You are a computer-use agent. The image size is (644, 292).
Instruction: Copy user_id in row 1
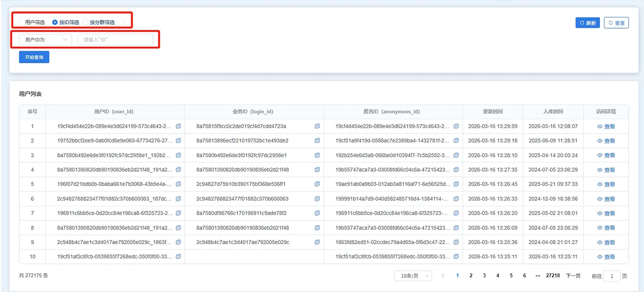click(178, 126)
